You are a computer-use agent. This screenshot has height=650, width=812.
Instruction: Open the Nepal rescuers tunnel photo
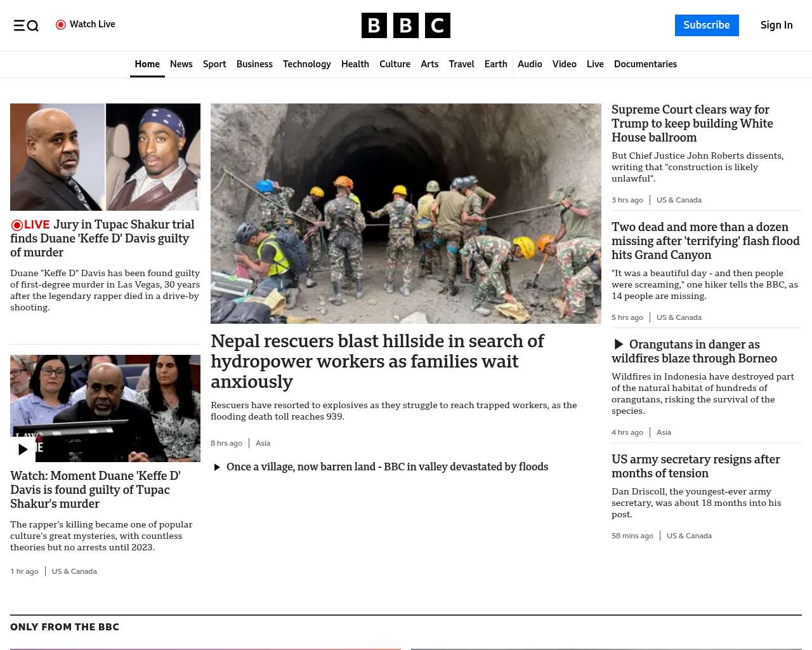406,213
